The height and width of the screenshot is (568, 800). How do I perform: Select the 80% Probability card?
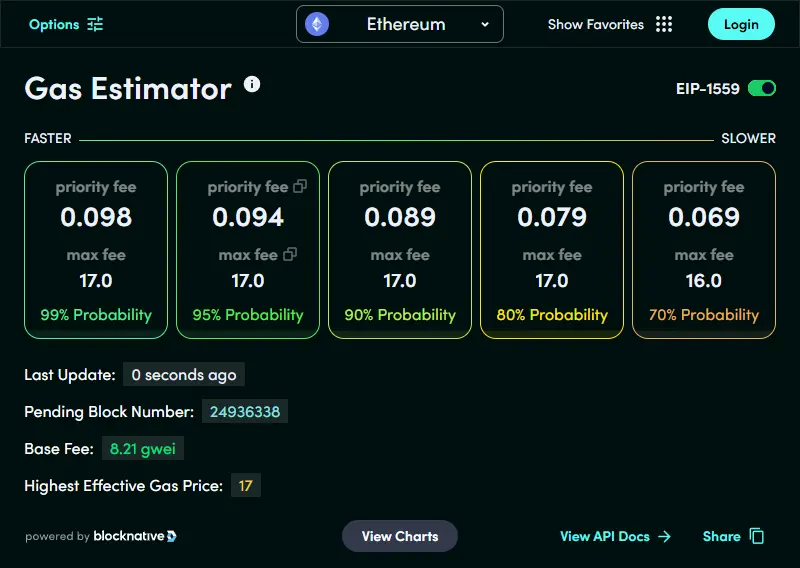click(552, 250)
